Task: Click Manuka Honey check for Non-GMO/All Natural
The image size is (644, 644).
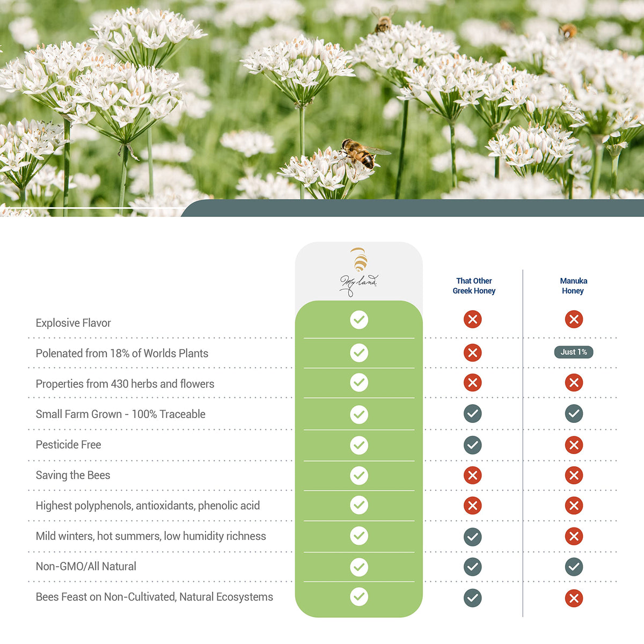Action: click(574, 567)
